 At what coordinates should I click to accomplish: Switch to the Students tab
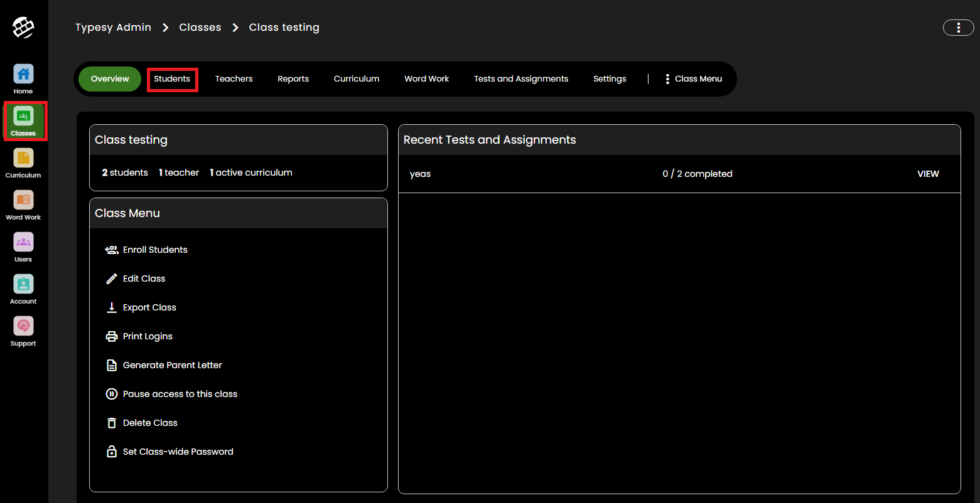(x=172, y=79)
